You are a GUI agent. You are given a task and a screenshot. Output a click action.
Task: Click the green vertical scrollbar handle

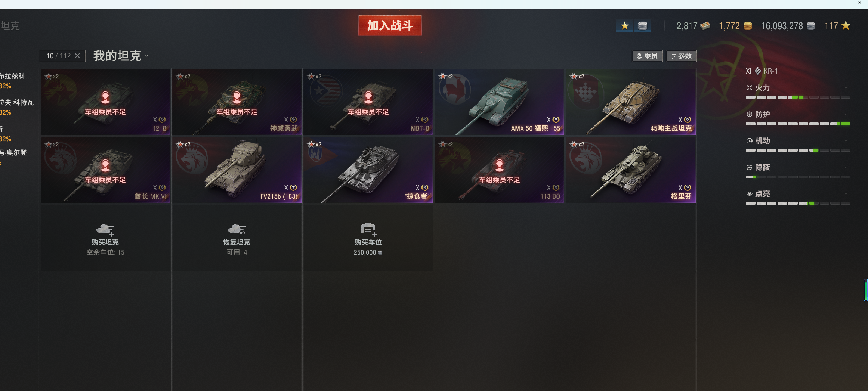point(866,289)
